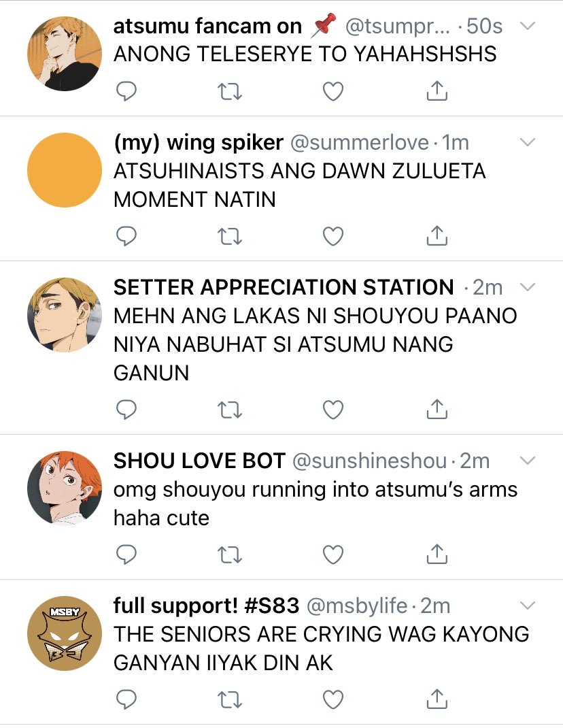Viewport: 563px width, 728px height.
Task: Open the SHOU LOVE BOT tweet menu chevron
Action: pyautogui.click(x=528, y=461)
